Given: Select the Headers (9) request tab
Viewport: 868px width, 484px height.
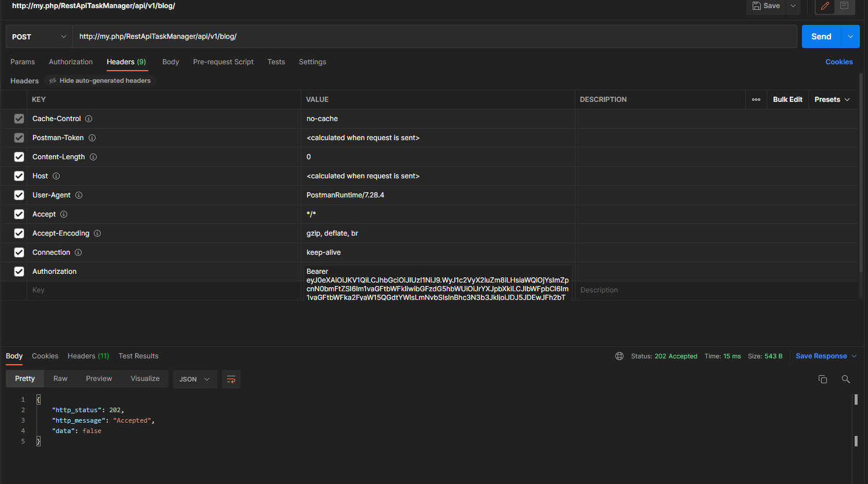Looking at the screenshot, I should [x=126, y=62].
